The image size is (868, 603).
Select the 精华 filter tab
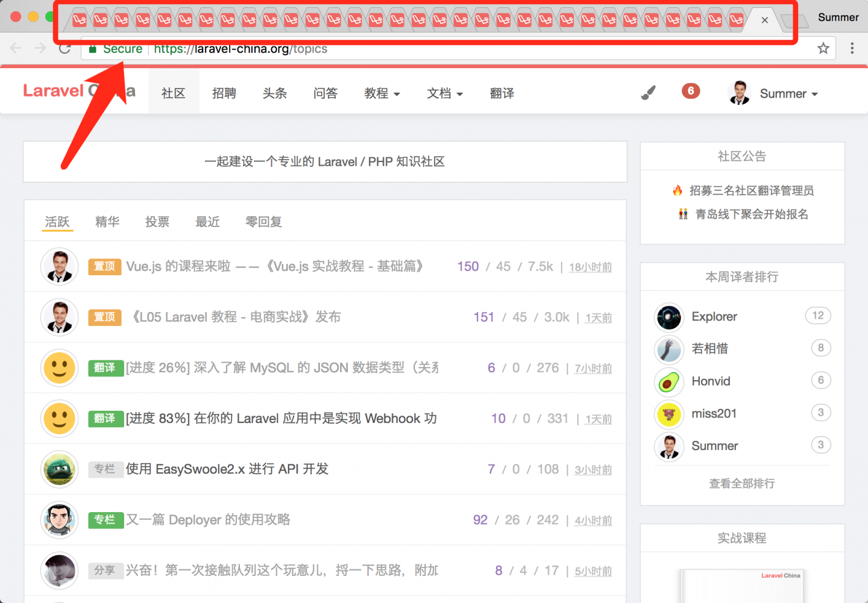tap(107, 222)
